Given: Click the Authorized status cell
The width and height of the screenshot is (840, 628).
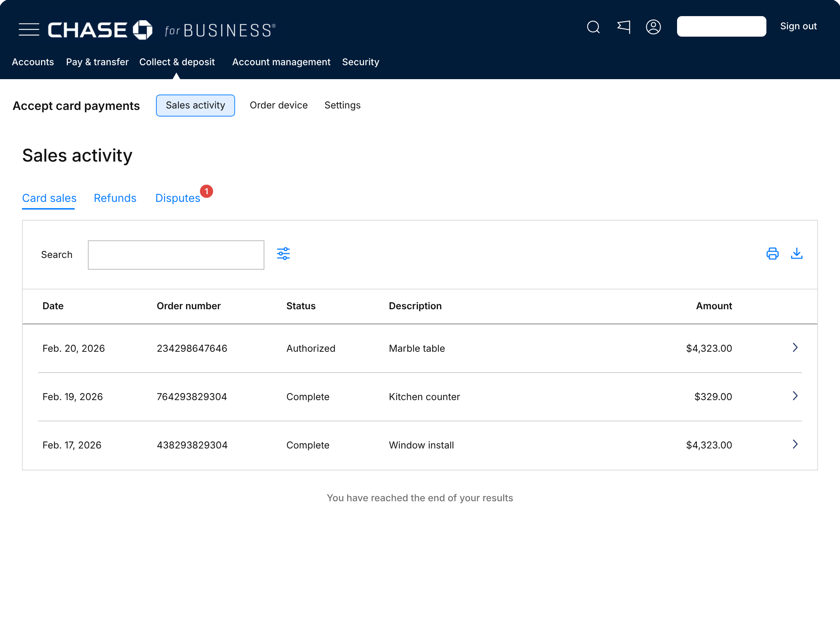Looking at the screenshot, I should coord(311,348).
